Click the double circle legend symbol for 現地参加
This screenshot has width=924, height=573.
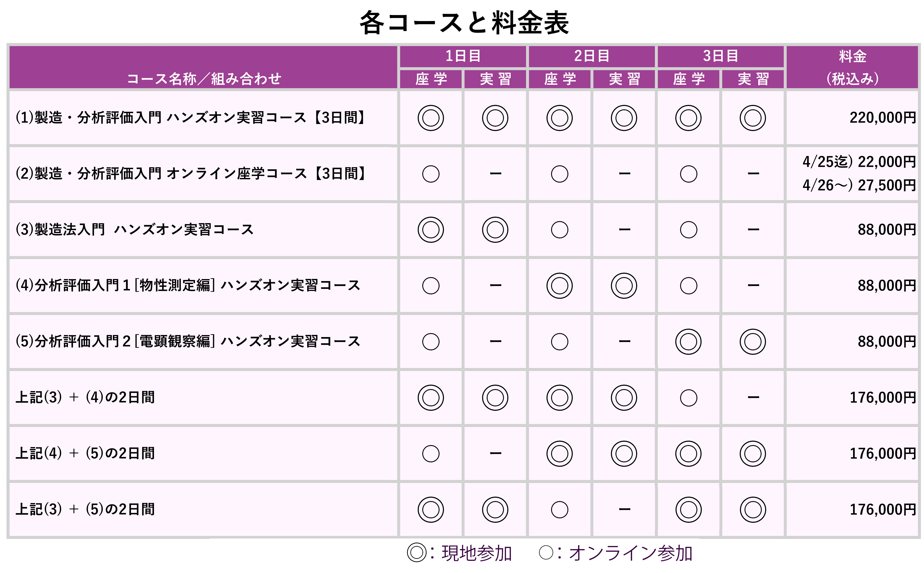coord(416,553)
